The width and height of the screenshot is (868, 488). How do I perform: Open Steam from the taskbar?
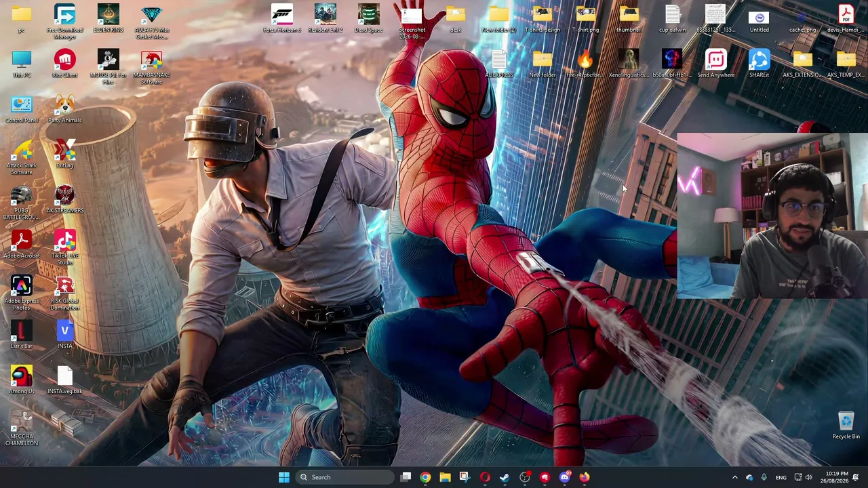click(x=505, y=477)
